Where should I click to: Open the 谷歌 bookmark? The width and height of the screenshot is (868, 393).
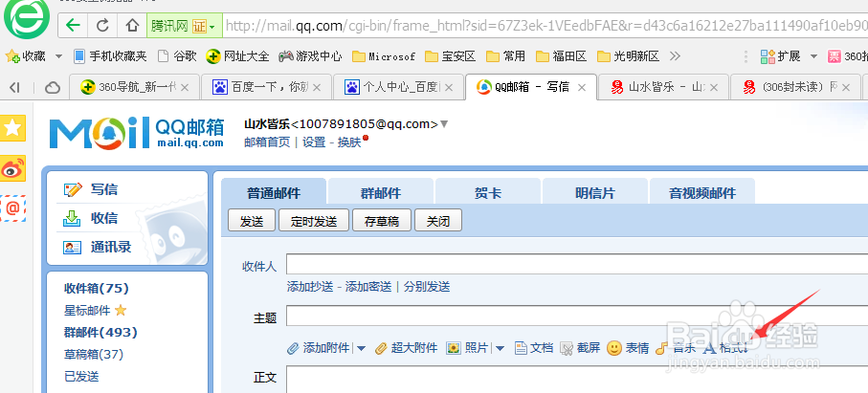tap(177, 55)
